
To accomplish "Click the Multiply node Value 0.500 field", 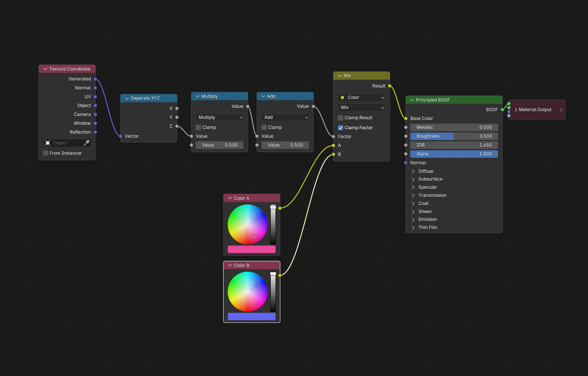I will [x=219, y=145].
